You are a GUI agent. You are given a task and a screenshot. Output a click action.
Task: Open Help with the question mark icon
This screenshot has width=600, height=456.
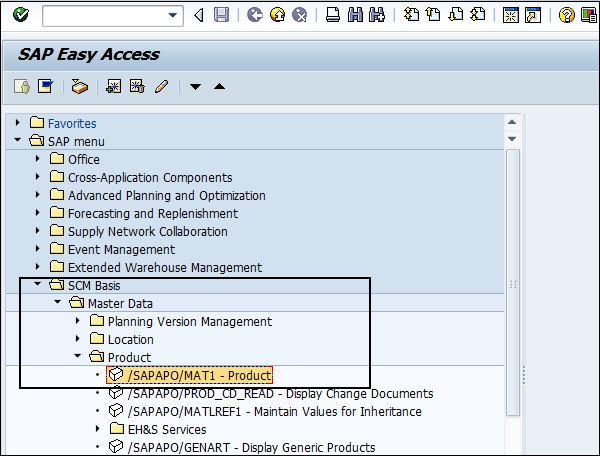[566, 15]
